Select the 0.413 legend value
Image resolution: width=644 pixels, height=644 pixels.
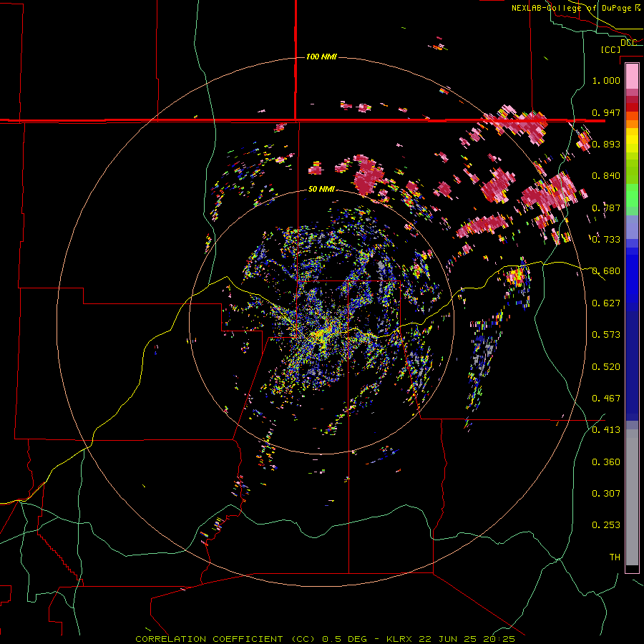tap(606, 430)
